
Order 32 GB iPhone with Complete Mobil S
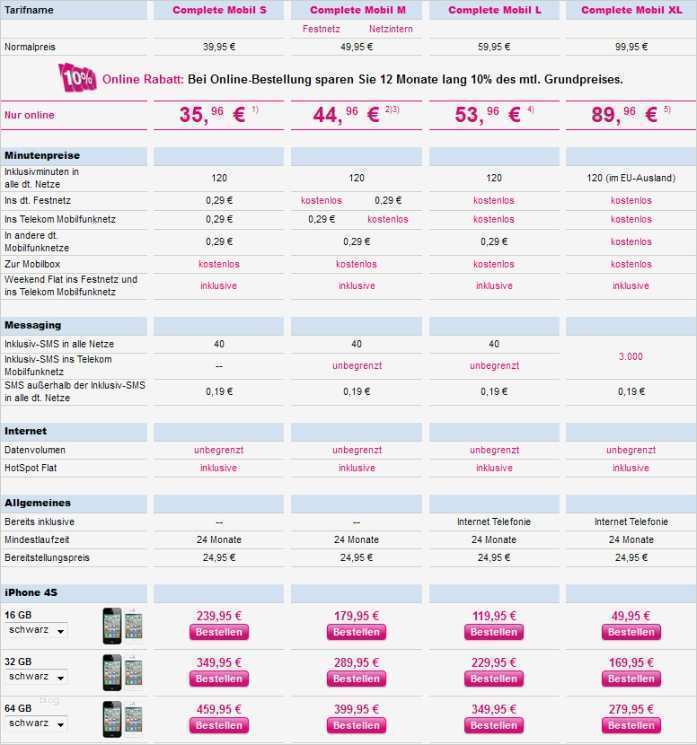pos(219,679)
